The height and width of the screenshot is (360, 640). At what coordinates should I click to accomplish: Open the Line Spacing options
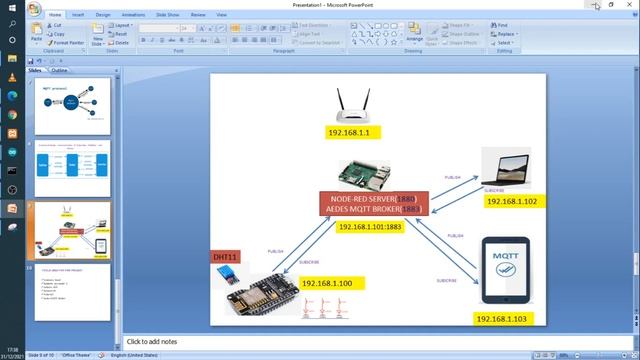284,28
